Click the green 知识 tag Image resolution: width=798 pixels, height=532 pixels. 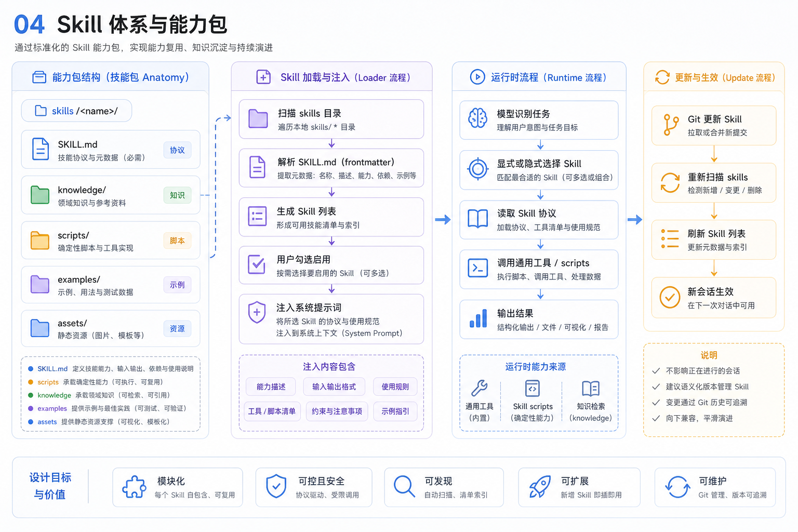[177, 195]
